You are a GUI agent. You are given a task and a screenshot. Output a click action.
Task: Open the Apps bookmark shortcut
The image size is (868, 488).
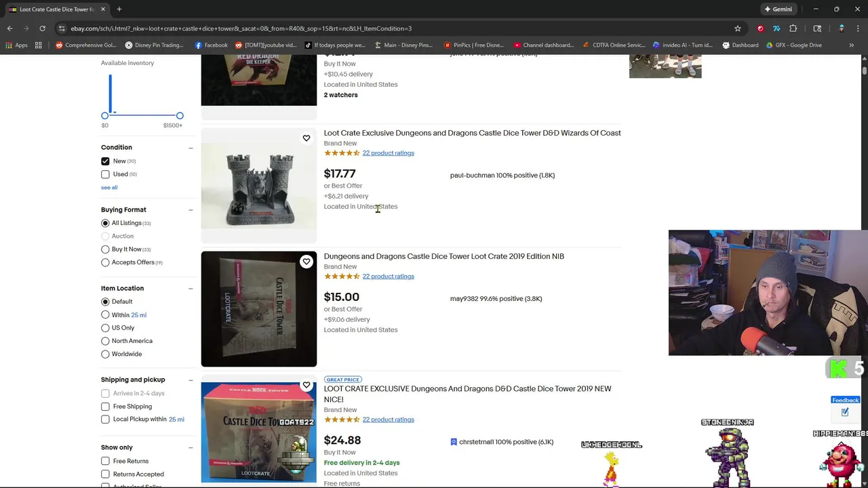coord(16,45)
